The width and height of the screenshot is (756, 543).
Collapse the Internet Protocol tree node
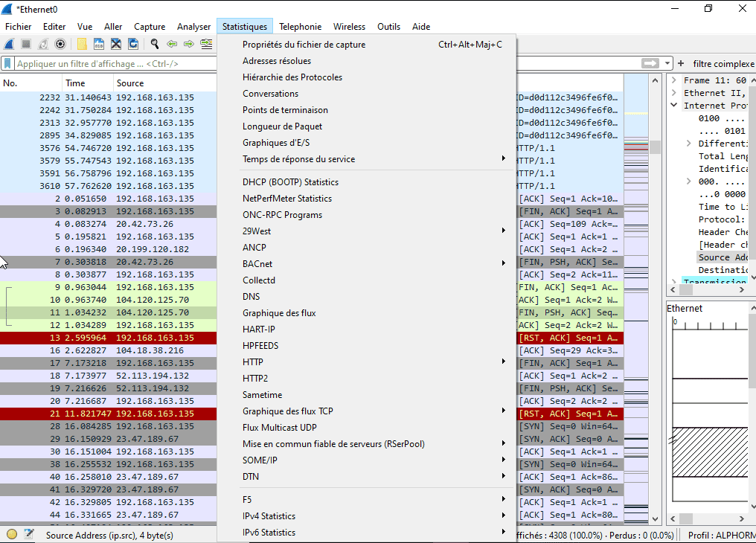pos(674,106)
